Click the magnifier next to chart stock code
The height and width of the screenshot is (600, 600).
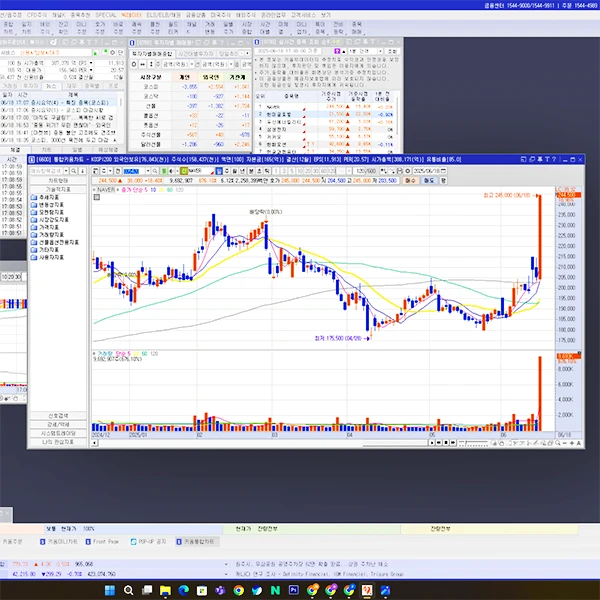click(155, 171)
